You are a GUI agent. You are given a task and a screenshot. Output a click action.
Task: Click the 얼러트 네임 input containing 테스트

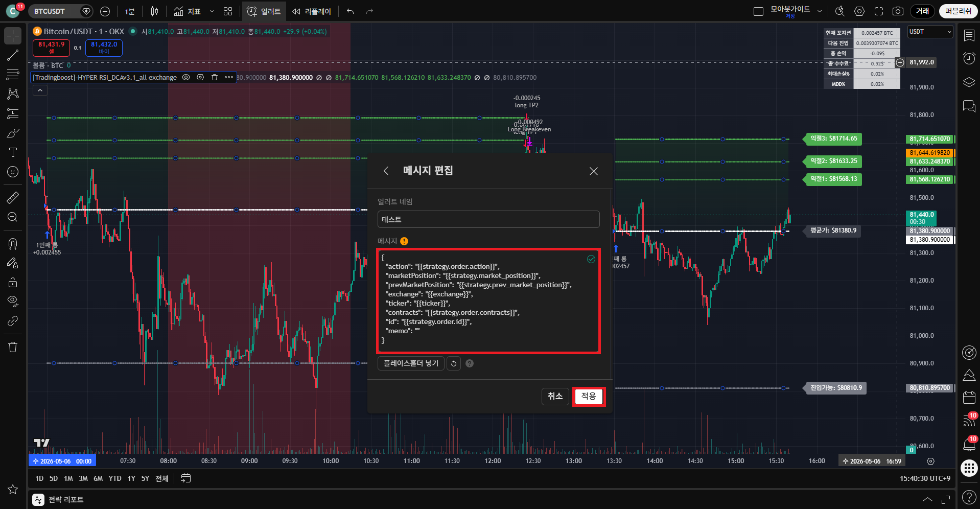point(488,219)
